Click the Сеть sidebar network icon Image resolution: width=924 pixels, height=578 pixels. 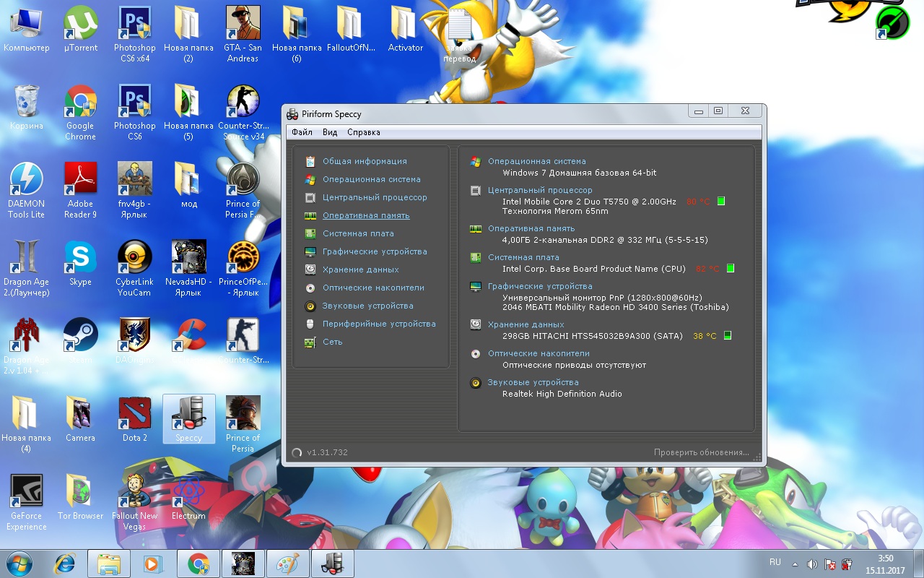click(310, 342)
